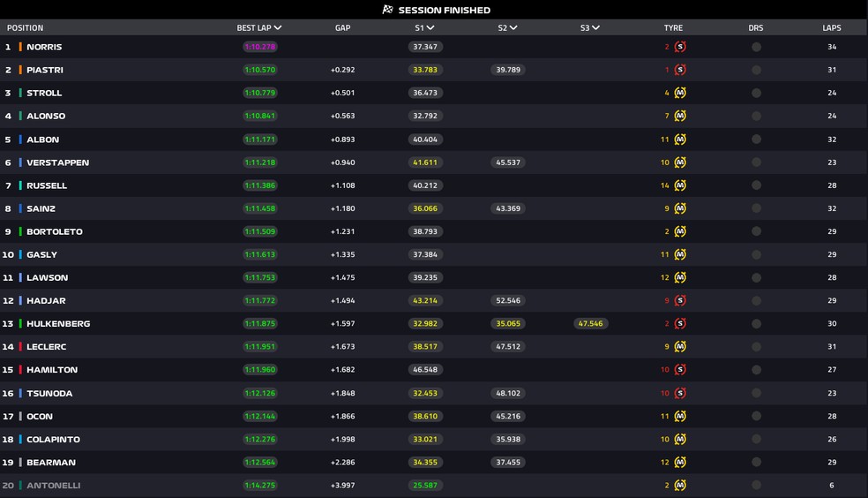Click Leclerc's medium tyre icon
The width and height of the screenshot is (868, 498).
click(x=680, y=346)
